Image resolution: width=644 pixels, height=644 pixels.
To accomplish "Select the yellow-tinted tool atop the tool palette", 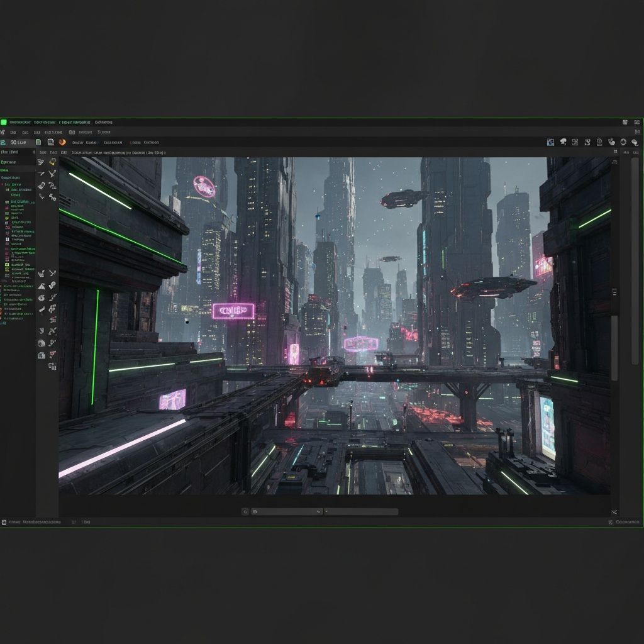I will click(52, 162).
